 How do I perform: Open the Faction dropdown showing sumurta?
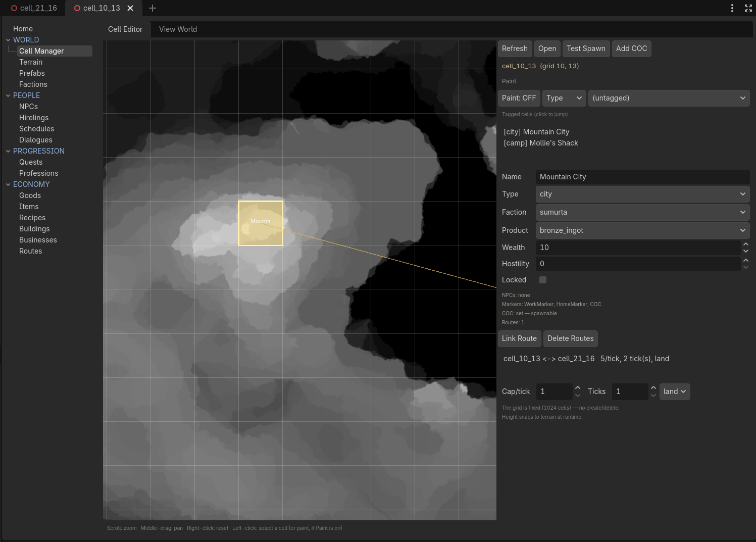click(642, 212)
